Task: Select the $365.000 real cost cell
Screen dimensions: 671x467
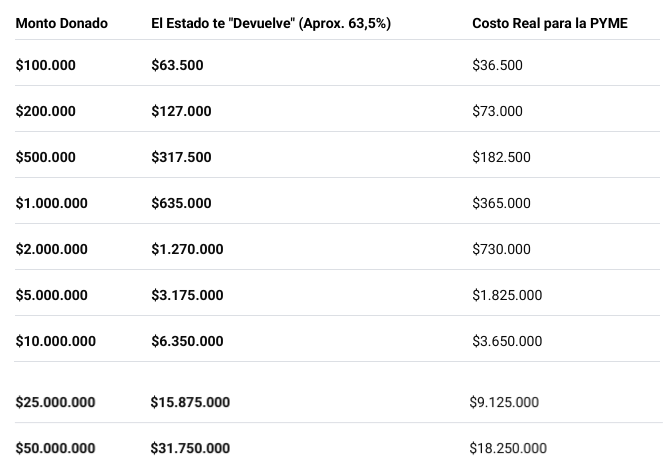Action: point(502,203)
